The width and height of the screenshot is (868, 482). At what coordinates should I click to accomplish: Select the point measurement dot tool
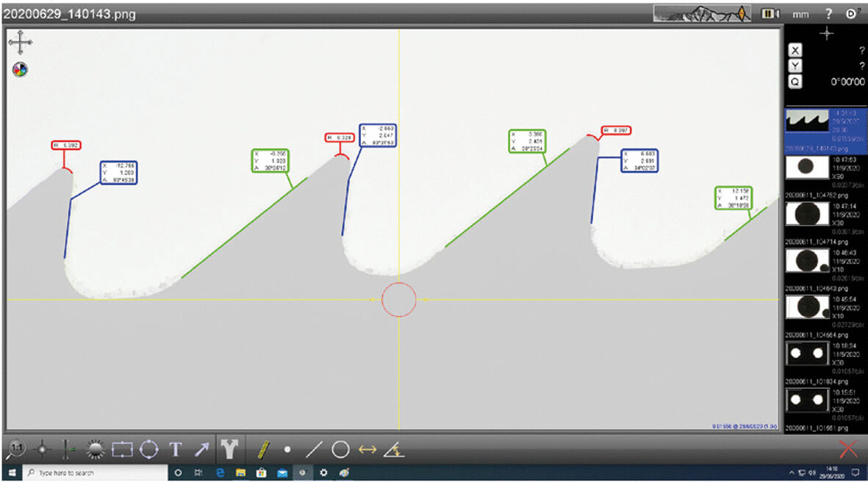[x=287, y=450]
